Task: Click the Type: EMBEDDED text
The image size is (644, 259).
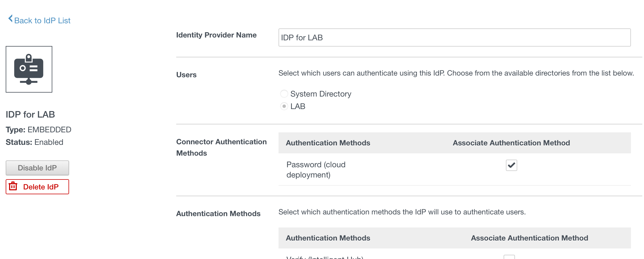Action: pos(38,130)
